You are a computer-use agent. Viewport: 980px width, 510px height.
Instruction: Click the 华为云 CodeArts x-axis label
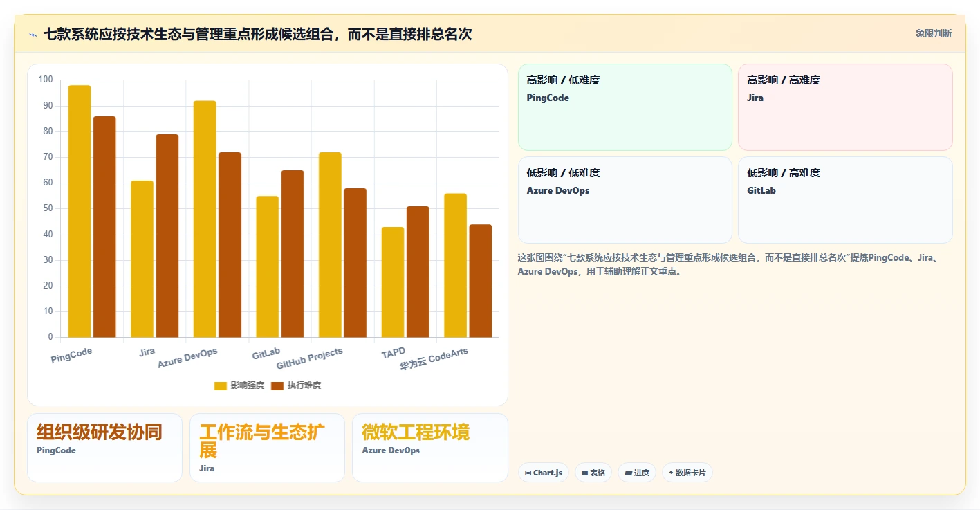point(434,360)
